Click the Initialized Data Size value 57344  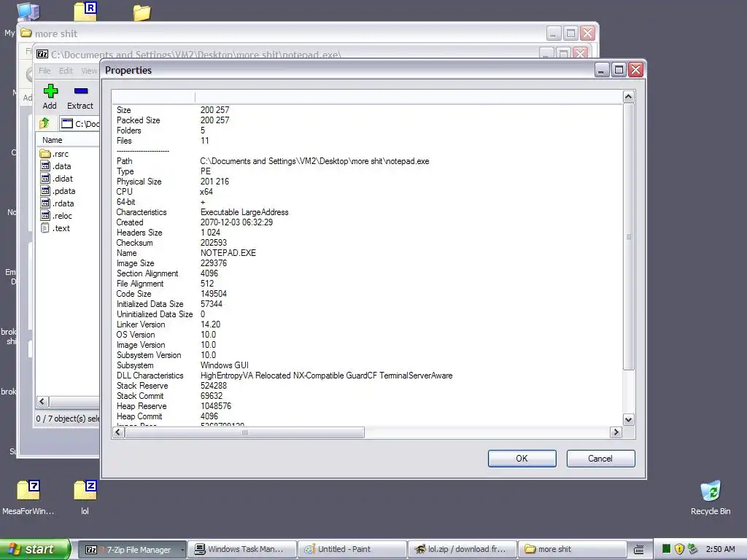pos(211,304)
